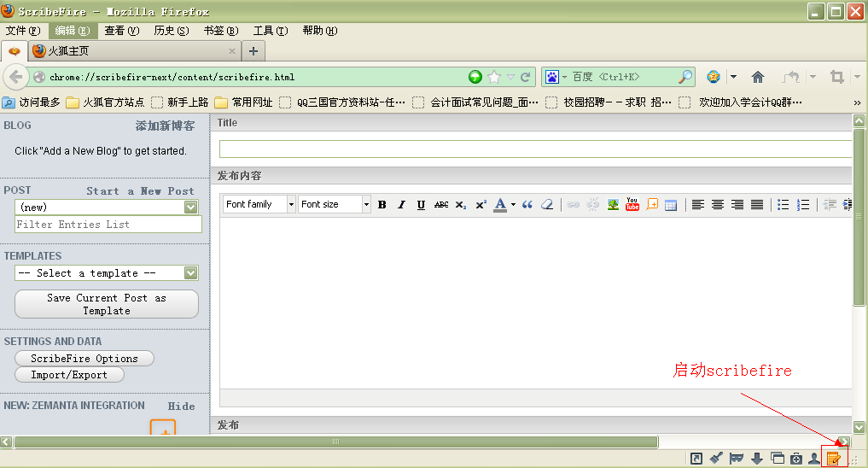868x468 pixels.
Task: Insert a table in the editor
Action: click(x=671, y=205)
